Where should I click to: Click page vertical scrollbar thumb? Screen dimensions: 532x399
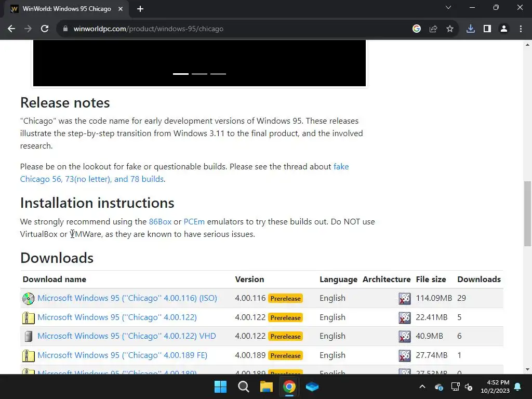(x=527, y=214)
